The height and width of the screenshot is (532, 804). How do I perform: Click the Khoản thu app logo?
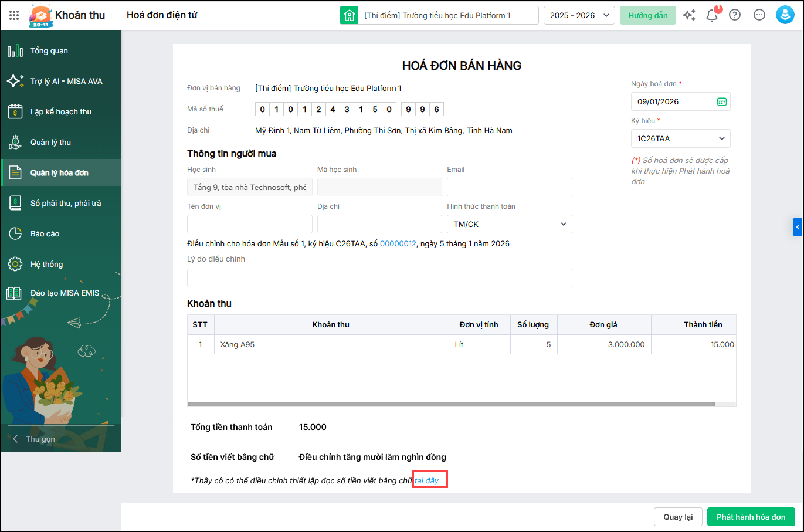[x=40, y=16]
